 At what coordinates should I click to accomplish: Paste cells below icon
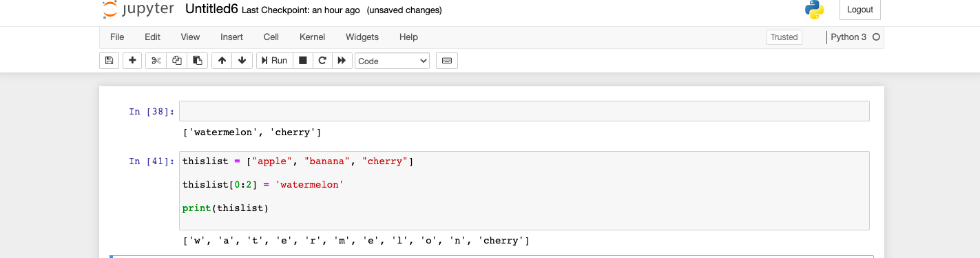(197, 61)
